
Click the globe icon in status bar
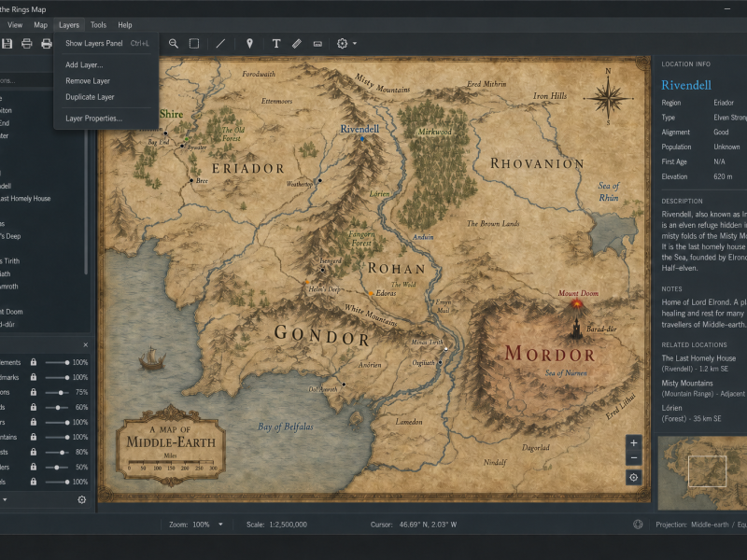(x=638, y=525)
